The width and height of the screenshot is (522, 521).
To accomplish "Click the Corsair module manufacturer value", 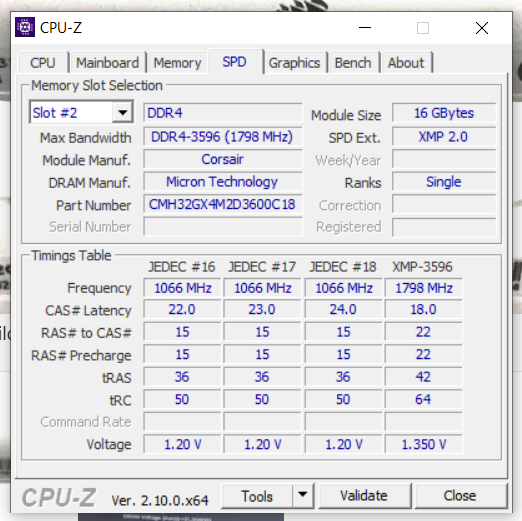I will 223,159.
